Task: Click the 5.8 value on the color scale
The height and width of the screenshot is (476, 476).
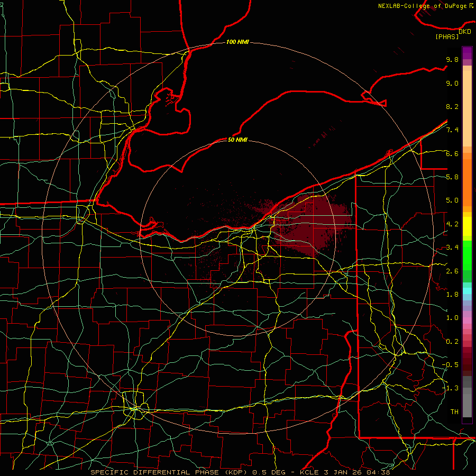Action: (452, 177)
